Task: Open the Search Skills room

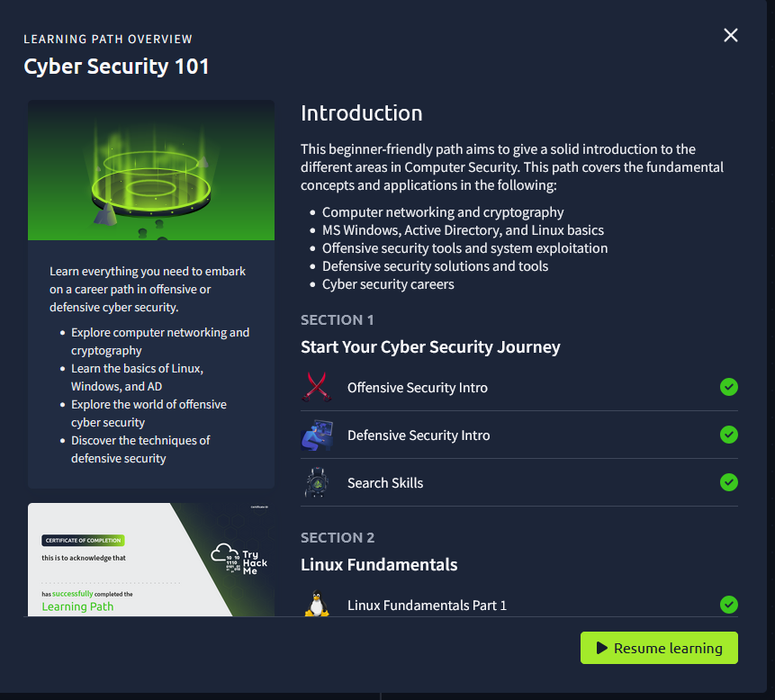Action: coord(385,483)
